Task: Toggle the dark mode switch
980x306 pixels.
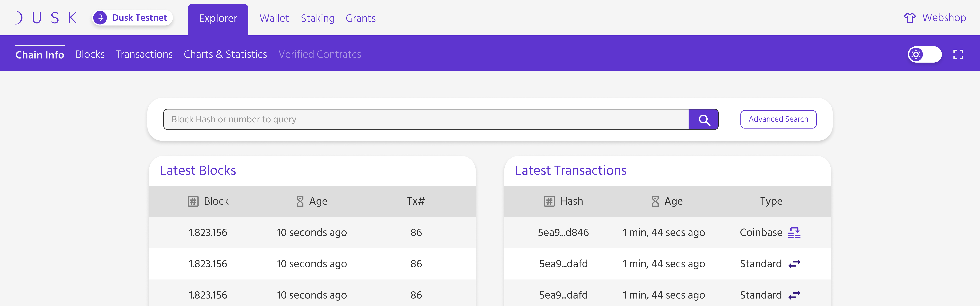Action: coord(925,54)
